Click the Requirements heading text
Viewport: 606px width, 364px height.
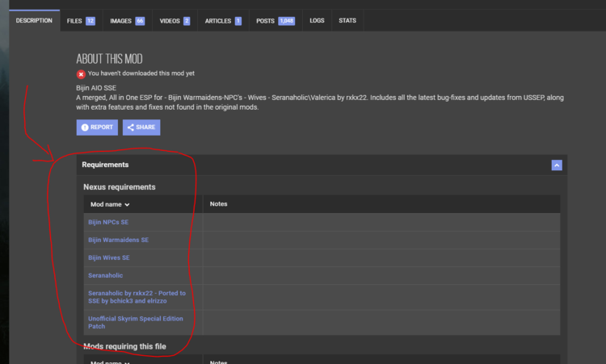[x=105, y=165]
